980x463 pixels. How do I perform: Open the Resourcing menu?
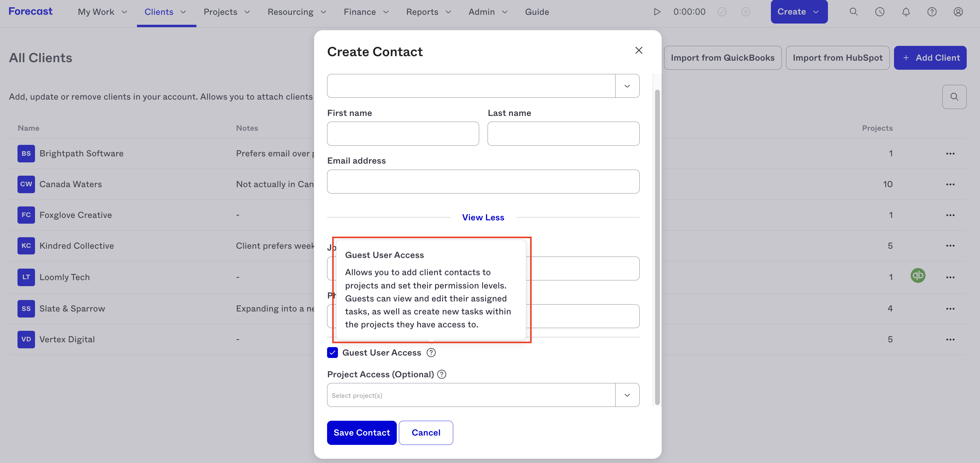297,12
